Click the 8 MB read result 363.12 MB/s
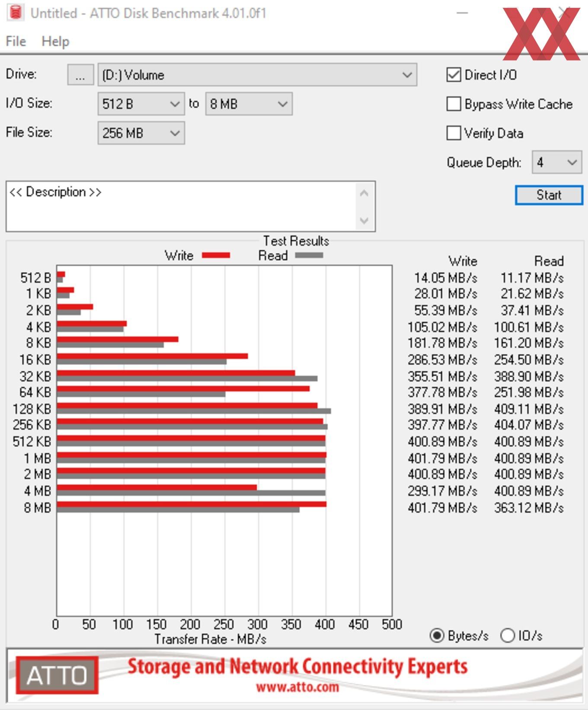The height and width of the screenshot is (710, 588). pos(529,507)
